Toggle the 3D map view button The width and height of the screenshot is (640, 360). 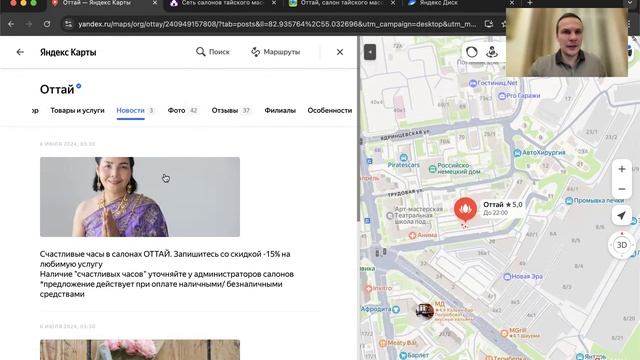[x=622, y=245]
